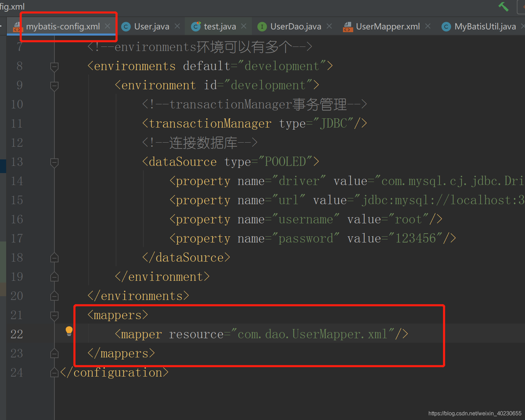
Task: Click the class icon on User.java tab
Action: [126, 27]
